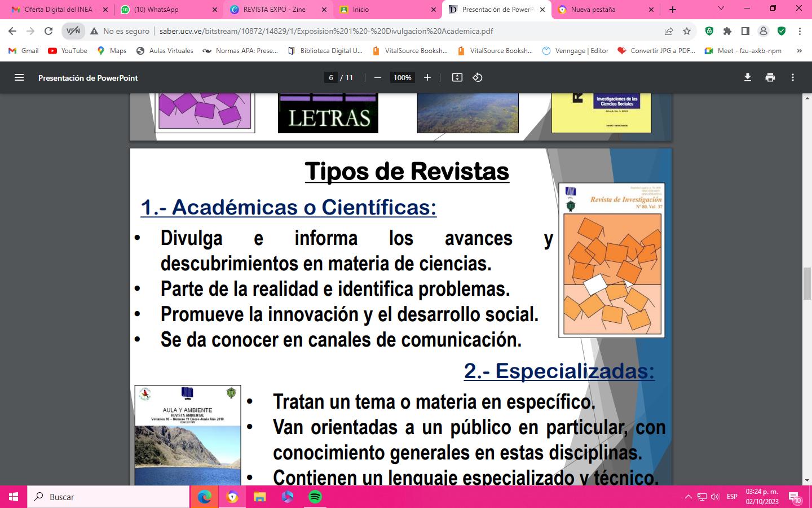Open the Maps bookmark

tap(112, 51)
